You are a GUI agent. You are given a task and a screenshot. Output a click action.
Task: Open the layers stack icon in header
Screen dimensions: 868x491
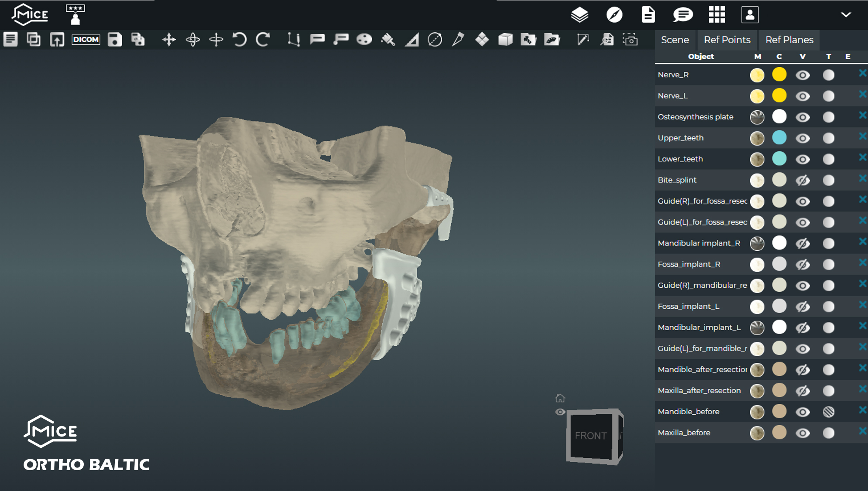pos(580,15)
